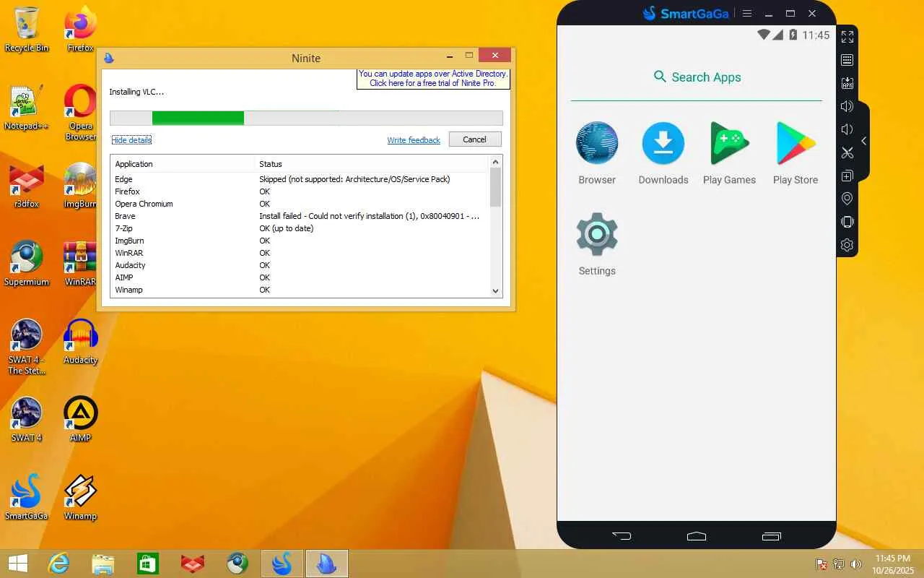
Task: Click the scroll up arrow in Ninite list
Action: coord(495,163)
